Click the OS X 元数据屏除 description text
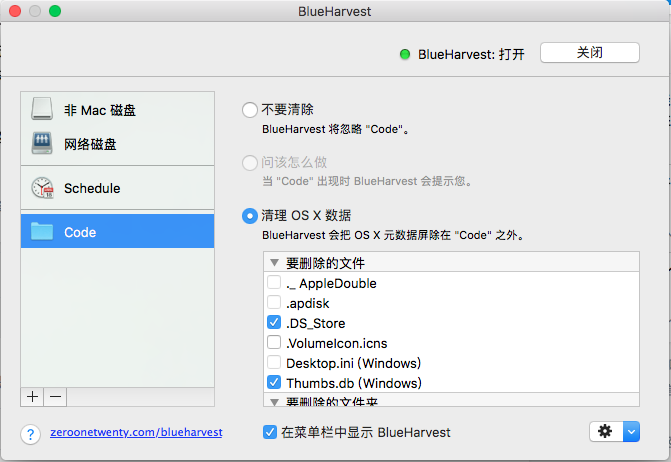The height and width of the screenshot is (462, 671). point(393,235)
